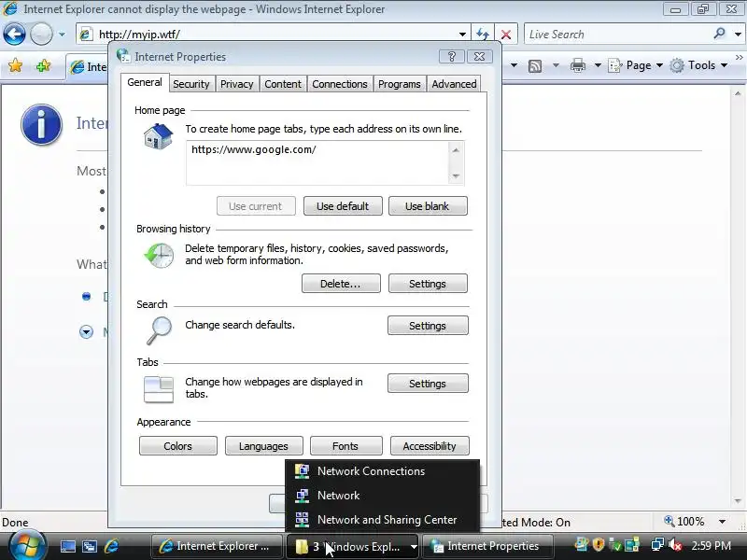Screen dimensions: 747x560
Task: Click the Languages button
Action: [x=263, y=446]
